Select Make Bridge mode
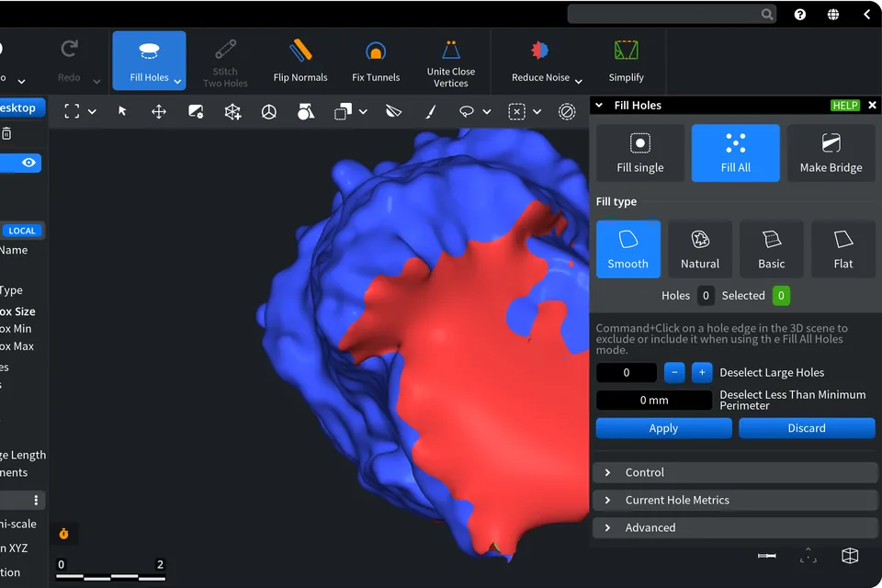 pyautogui.click(x=831, y=153)
